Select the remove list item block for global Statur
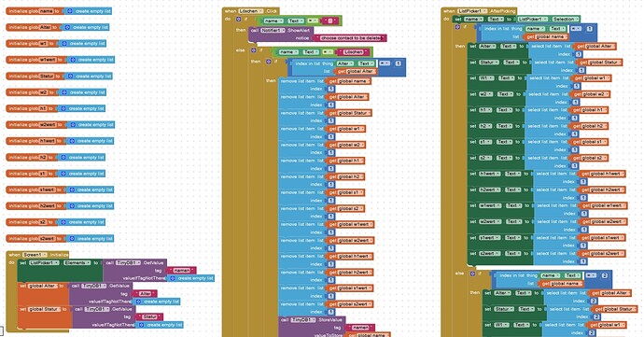Screen dimensions: 644x337 click(302, 117)
